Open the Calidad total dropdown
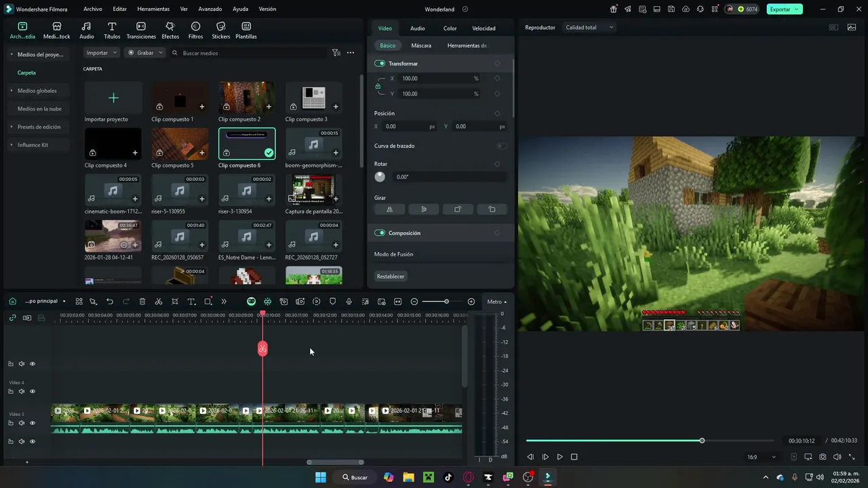The width and height of the screenshot is (868, 488). (589, 28)
